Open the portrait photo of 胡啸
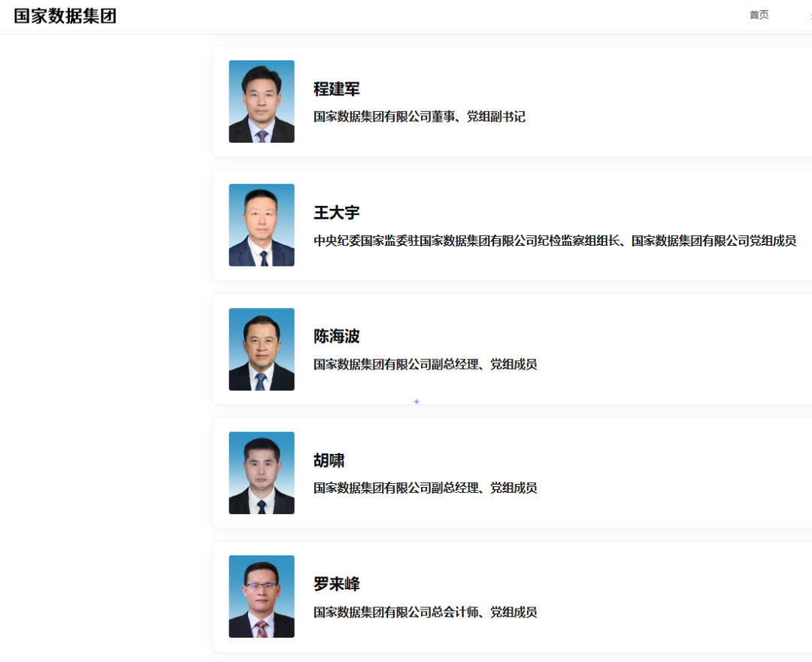The height and width of the screenshot is (662, 812). (x=262, y=473)
